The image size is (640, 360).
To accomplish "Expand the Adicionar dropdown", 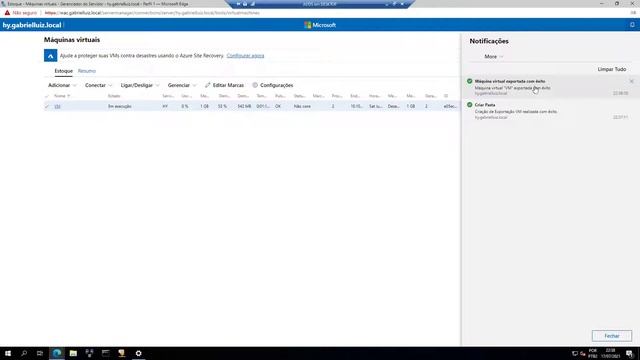I will (x=62, y=85).
